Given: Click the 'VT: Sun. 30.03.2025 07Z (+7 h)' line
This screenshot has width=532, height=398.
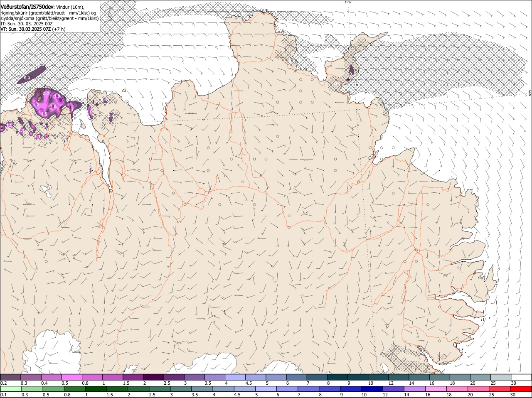Looking at the screenshot, I should 33,29.
